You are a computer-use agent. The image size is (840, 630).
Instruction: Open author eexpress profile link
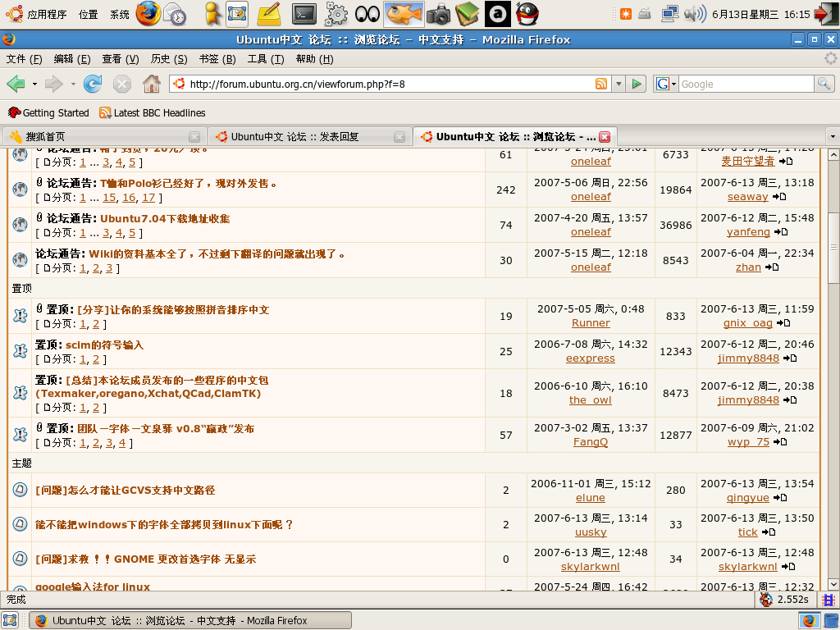click(x=591, y=358)
